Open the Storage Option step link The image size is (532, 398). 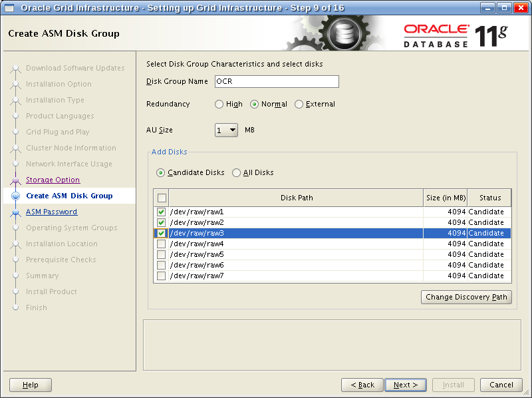tap(53, 180)
